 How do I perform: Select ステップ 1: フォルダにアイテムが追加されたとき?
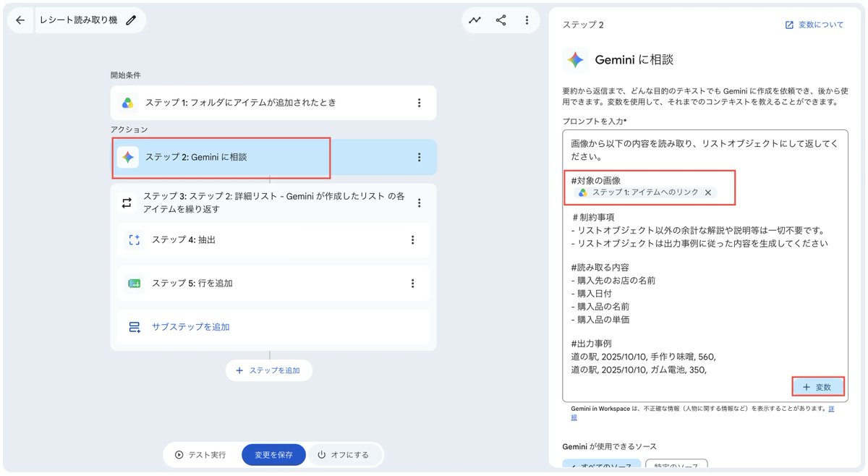tap(273, 103)
